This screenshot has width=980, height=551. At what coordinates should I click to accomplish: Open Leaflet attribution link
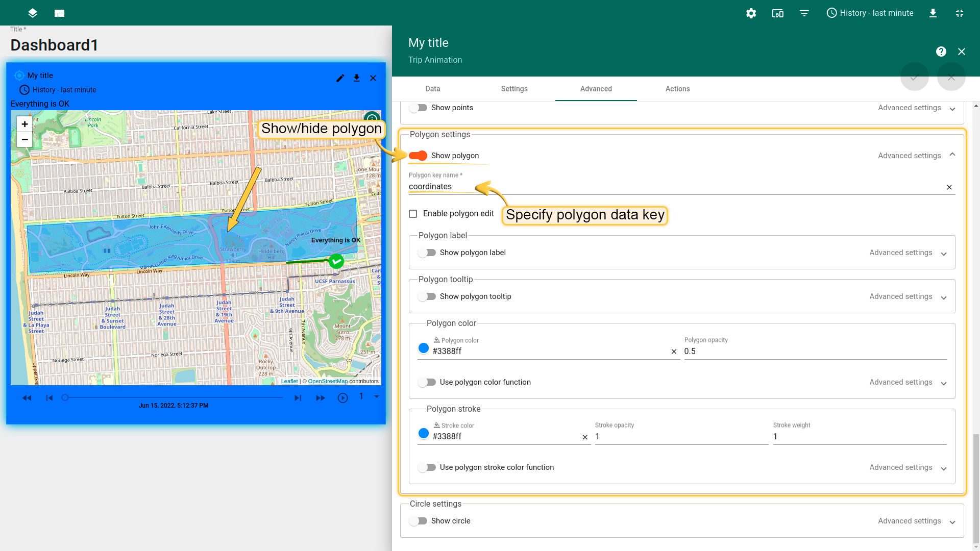[x=289, y=381]
